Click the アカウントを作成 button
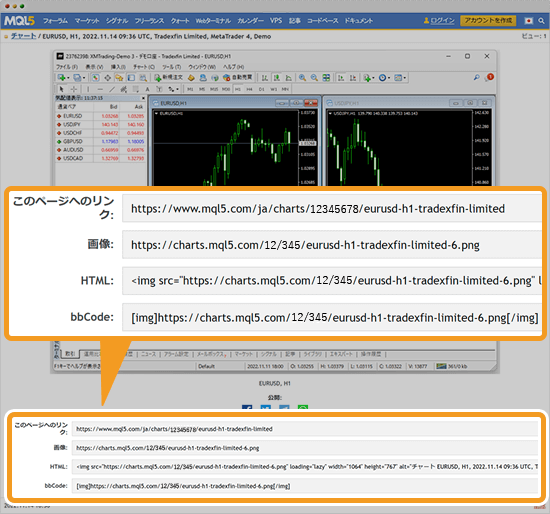Image resolution: width=550 pixels, height=514 pixels. 488,21
